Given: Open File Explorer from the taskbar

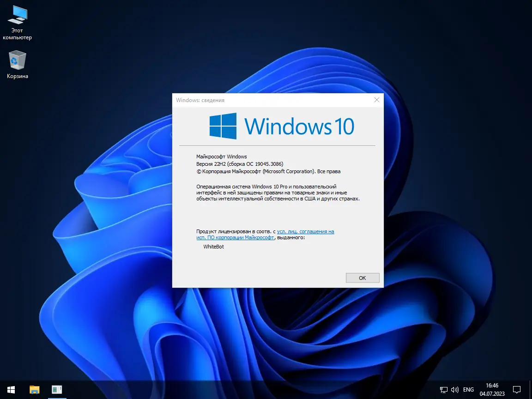Looking at the screenshot, I should pyautogui.click(x=34, y=389).
